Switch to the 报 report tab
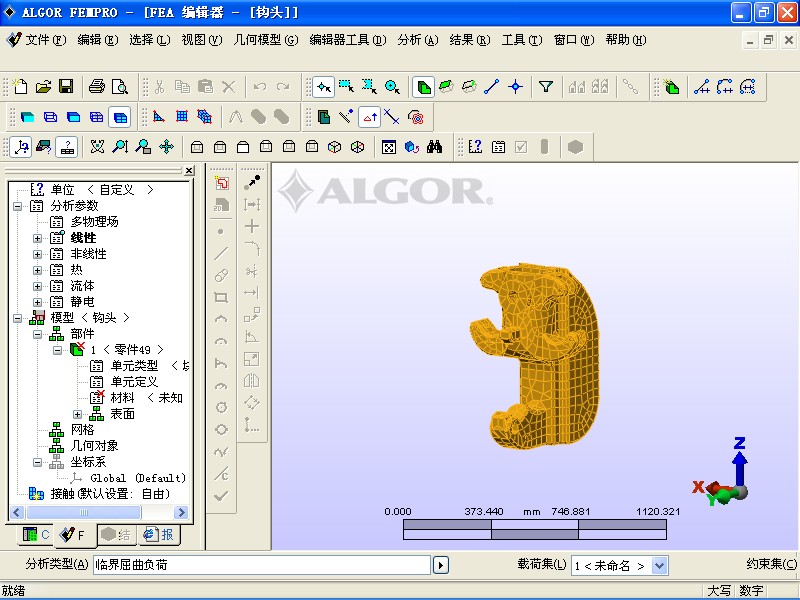 point(158,534)
